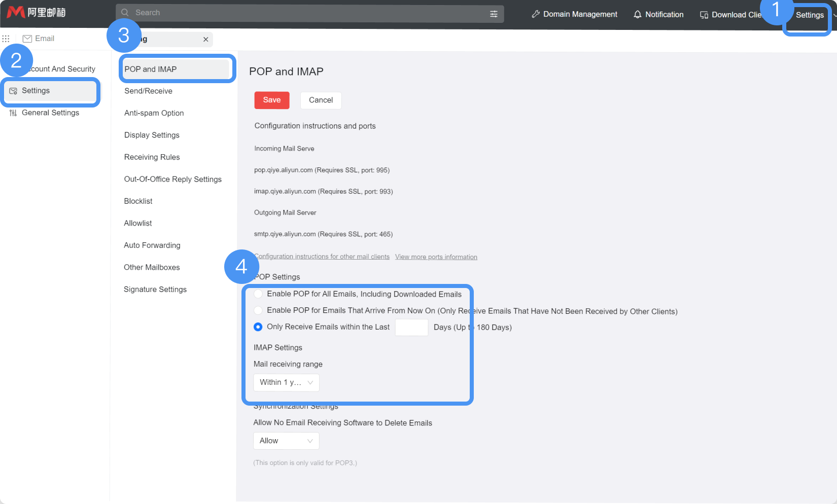Open Out-Of-Office Reply Settings
837x504 pixels.
coord(173,179)
